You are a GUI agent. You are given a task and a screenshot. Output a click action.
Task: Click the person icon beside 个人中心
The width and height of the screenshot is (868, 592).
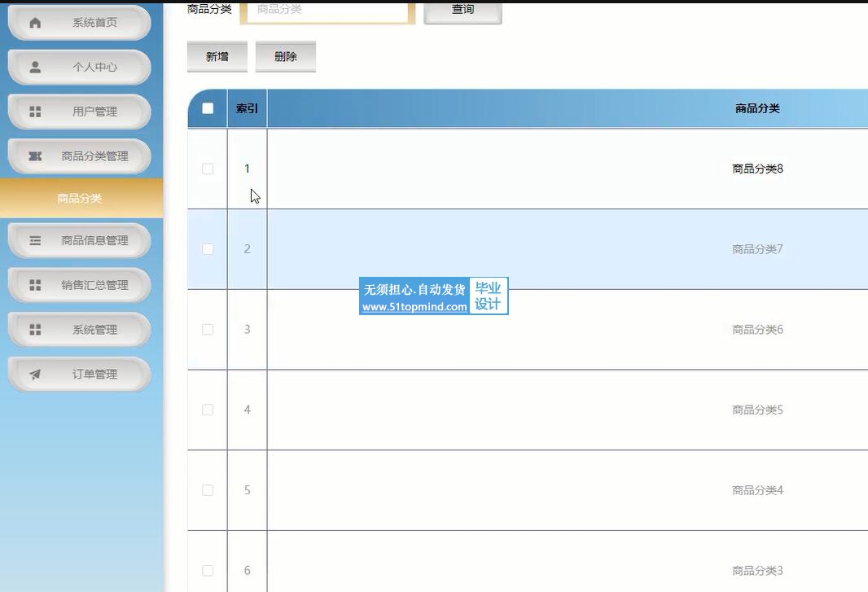click(x=35, y=67)
